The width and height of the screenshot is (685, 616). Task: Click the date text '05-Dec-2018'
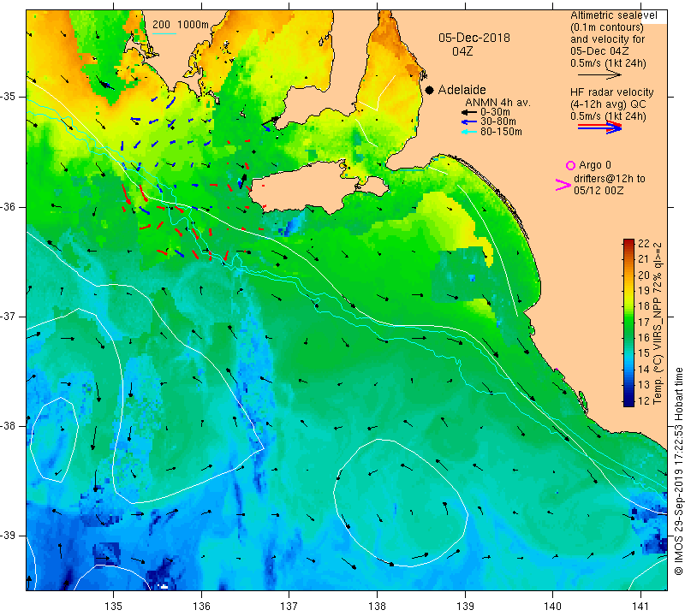tap(474, 38)
